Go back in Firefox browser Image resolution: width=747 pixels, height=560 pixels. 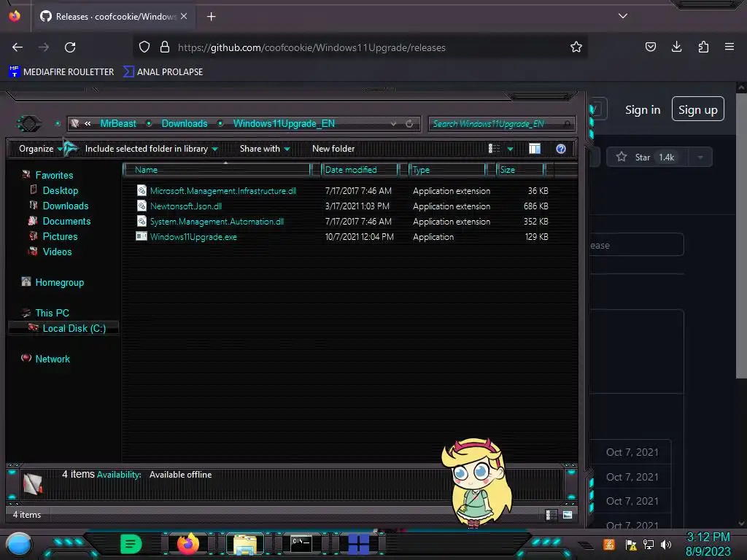[18, 47]
